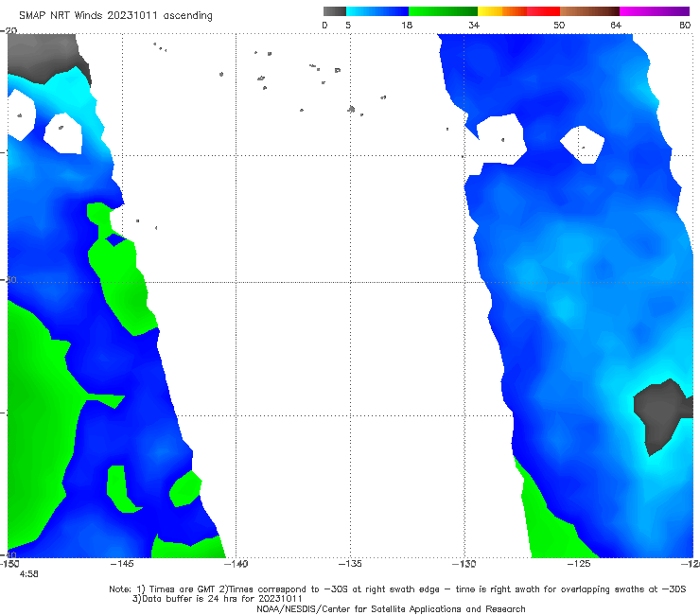Select the cyan-blue 5–18 color bar segment
The width and height of the screenshot is (700, 615).
point(377,11)
